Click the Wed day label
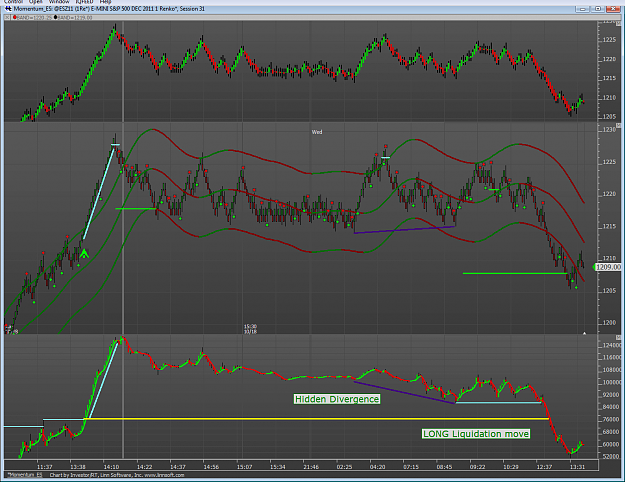 317,132
